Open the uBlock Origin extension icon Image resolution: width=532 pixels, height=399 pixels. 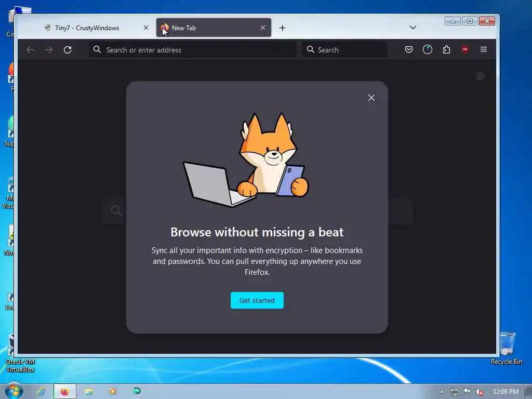[x=465, y=49]
